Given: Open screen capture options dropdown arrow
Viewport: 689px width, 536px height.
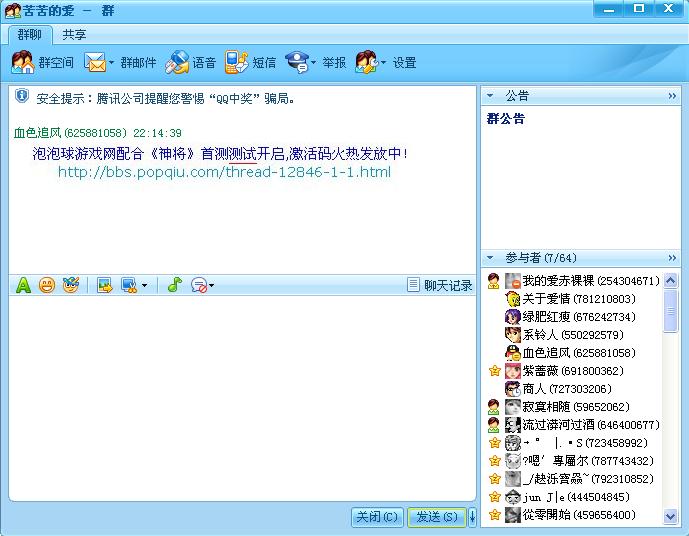Looking at the screenshot, I should coord(144,286).
